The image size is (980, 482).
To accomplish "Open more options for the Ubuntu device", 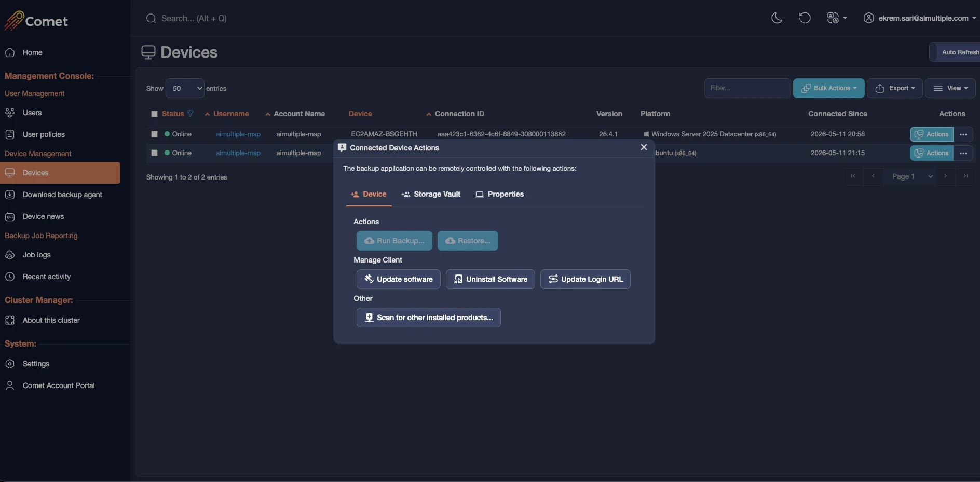I will [963, 153].
